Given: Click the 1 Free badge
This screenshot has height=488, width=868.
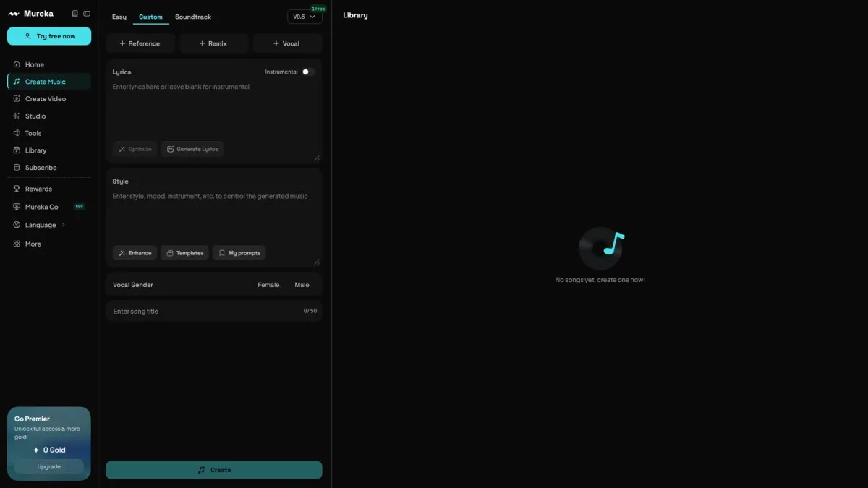Looking at the screenshot, I should point(318,9).
